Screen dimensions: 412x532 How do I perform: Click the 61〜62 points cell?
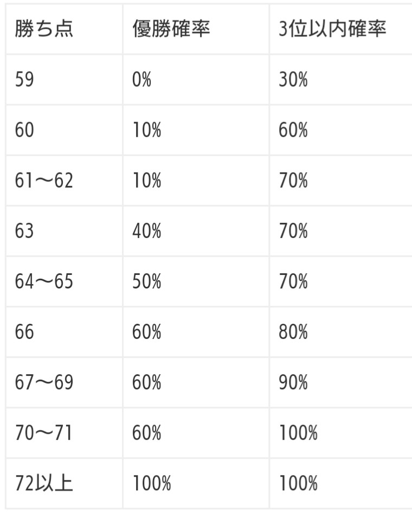click(44, 181)
